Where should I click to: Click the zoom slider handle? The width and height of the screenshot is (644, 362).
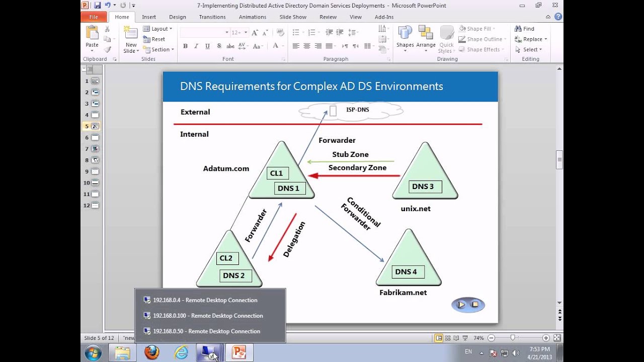coord(512,338)
